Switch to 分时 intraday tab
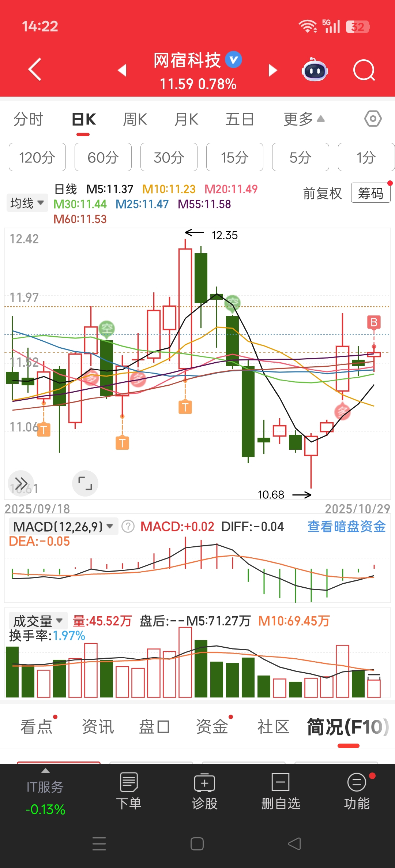The image size is (395, 868). pos(28,119)
